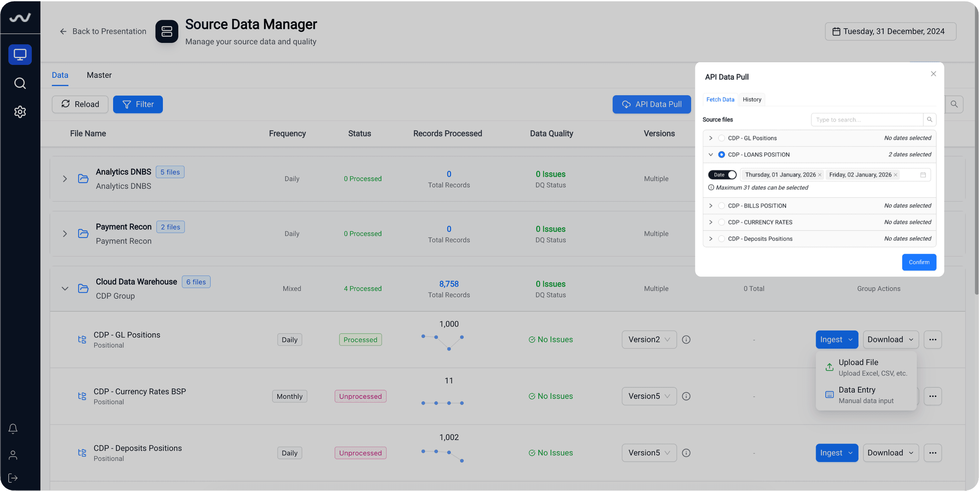
Task: Open settings gear in sidebar
Action: [x=20, y=112]
